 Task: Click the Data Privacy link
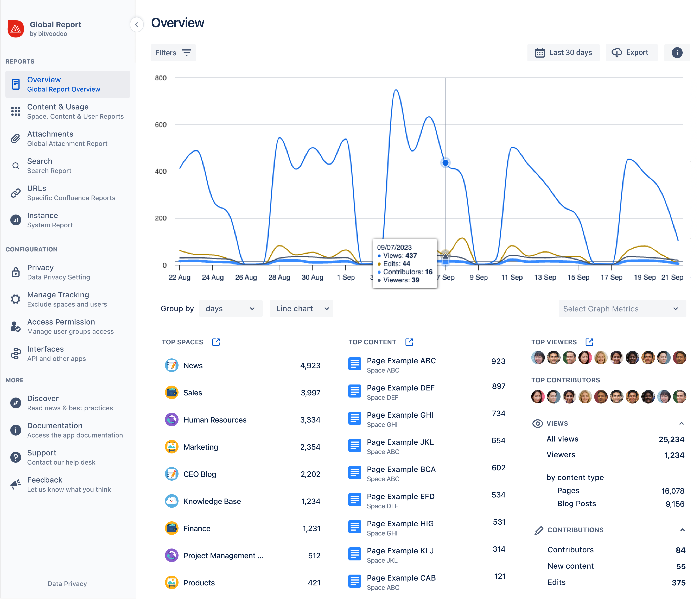coord(67,584)
